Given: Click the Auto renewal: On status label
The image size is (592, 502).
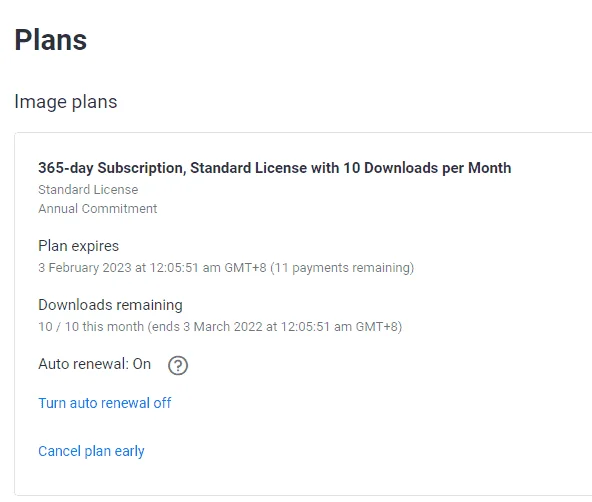Looking at the screenshot, I should click(x=94, y=364).
